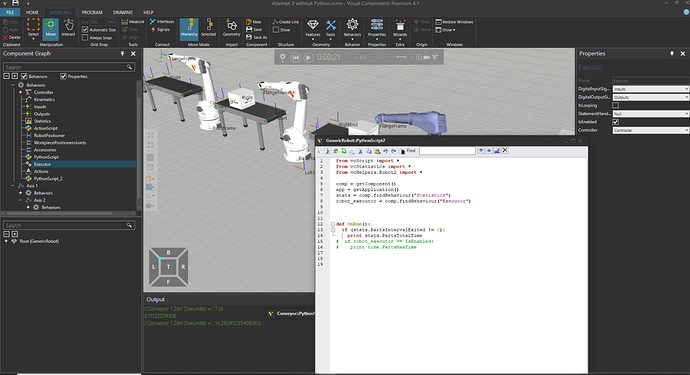Expand the Root [GenericRobot] tree node
The width and height of the screenshot is (690, 375).
pyautogui.click(x=6, y=241)
